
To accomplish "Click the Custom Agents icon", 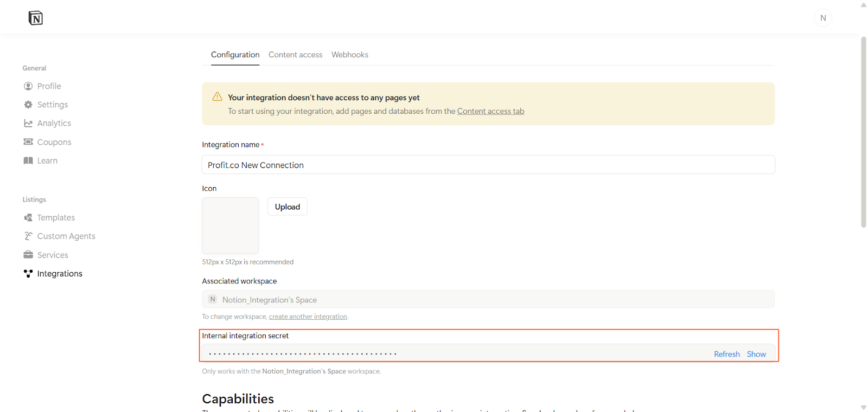I will pos(28,236).
